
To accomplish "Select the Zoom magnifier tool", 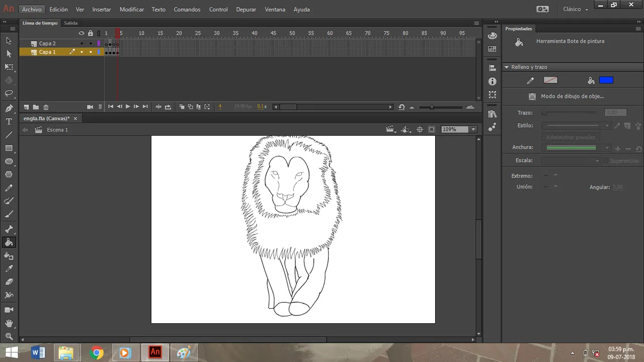I will 9,336.
